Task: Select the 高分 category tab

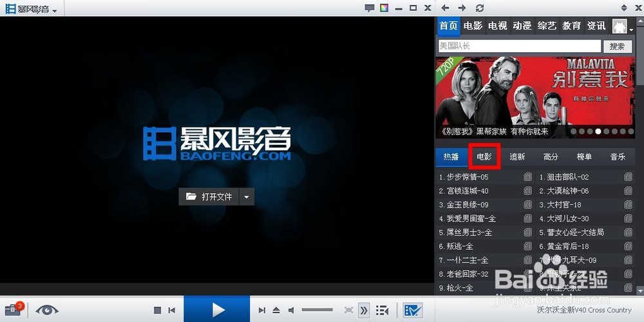Action: coord(551,157)
